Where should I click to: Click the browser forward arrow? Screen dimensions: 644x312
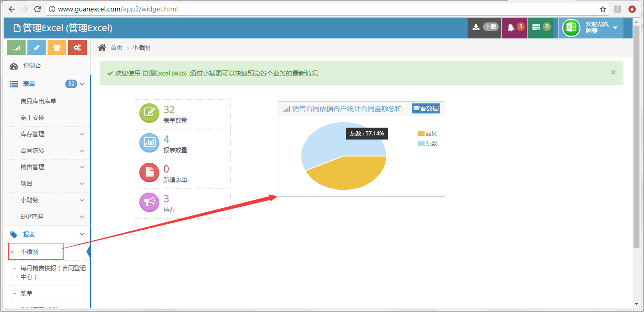click(25, 9)
